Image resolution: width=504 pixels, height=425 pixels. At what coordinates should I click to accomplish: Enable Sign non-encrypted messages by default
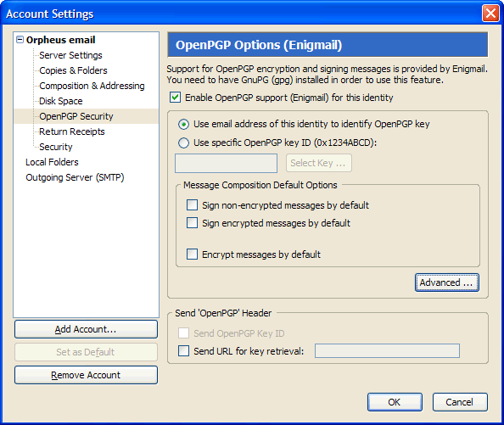click(x=193, y=205)
